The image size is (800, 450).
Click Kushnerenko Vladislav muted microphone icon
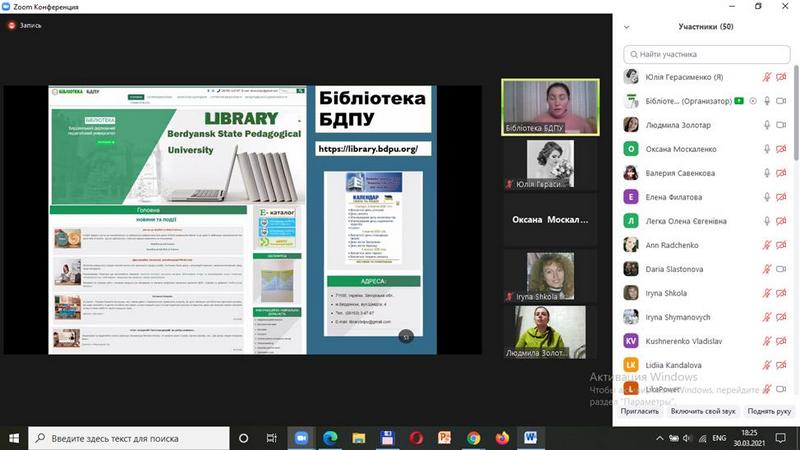coord(766,341)
